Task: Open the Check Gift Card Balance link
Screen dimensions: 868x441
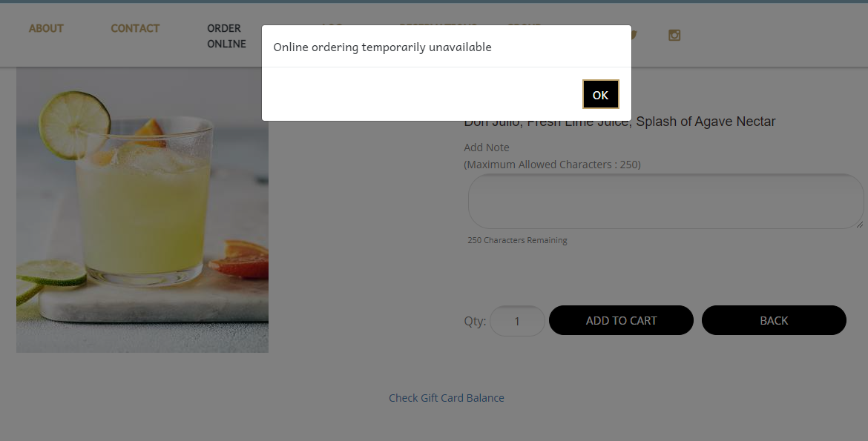Action: click(x=446, y=398)
